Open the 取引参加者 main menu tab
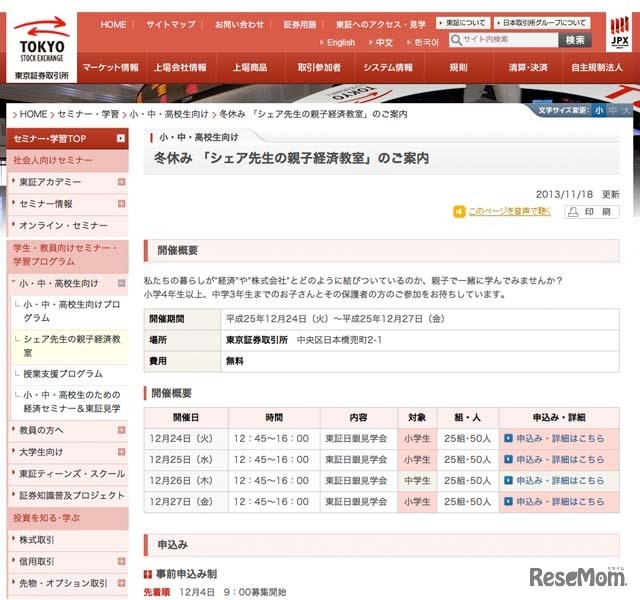 (319, 67)
